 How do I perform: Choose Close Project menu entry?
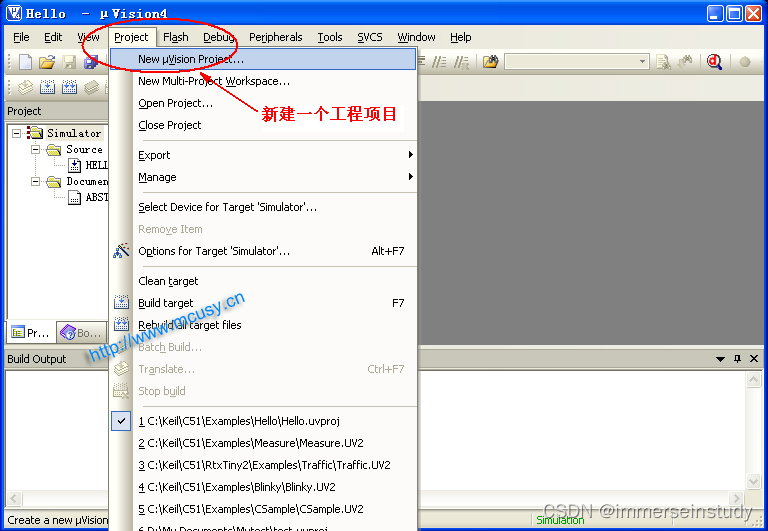[275, 125]
